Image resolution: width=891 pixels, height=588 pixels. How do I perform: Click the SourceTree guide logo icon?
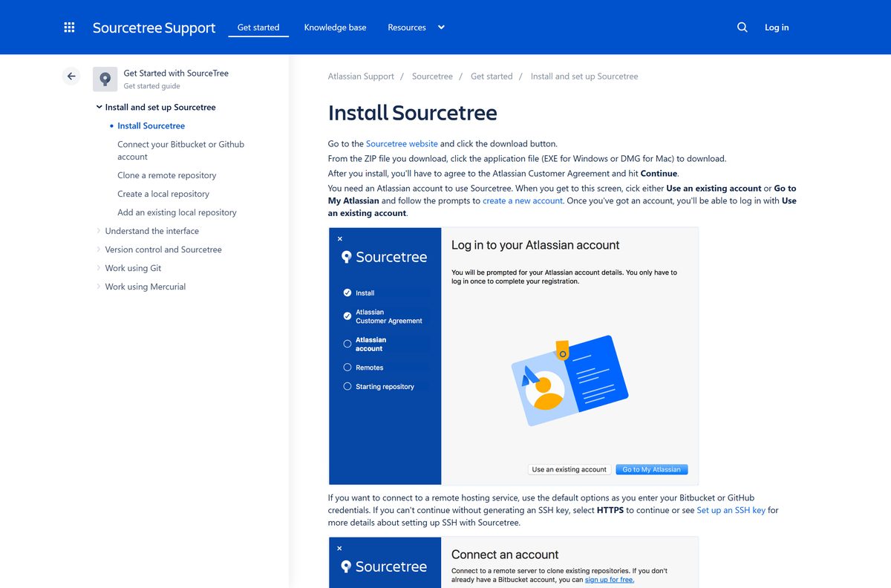click(105, 79)
